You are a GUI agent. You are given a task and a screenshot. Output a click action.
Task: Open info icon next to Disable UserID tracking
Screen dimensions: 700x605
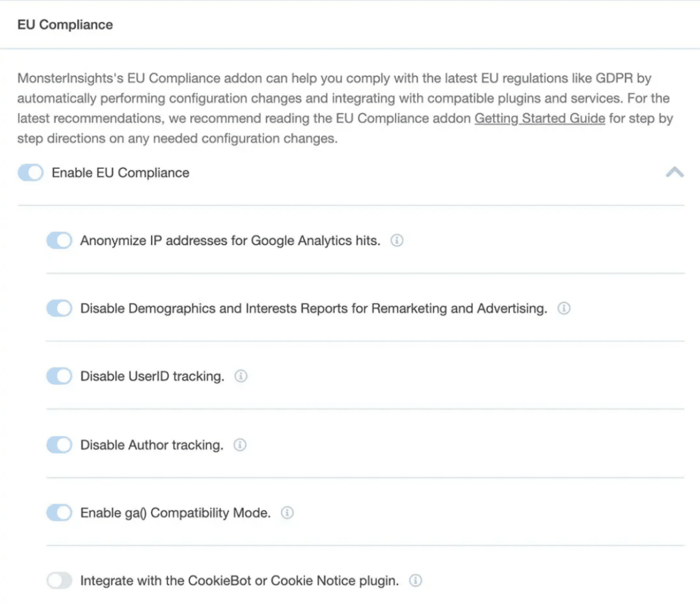click(x=241, y=376)
